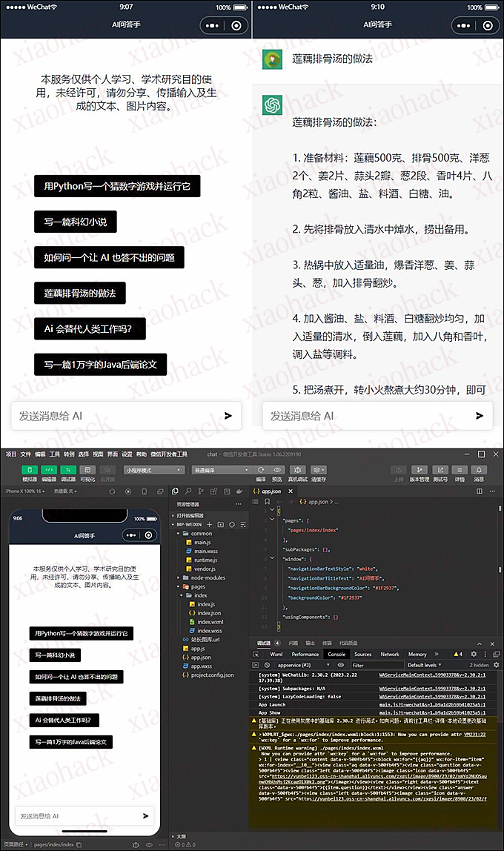Screen dimensions: 504x851
Task: Switch to the Network devtools tab
Action: click(x=390, y=655)
